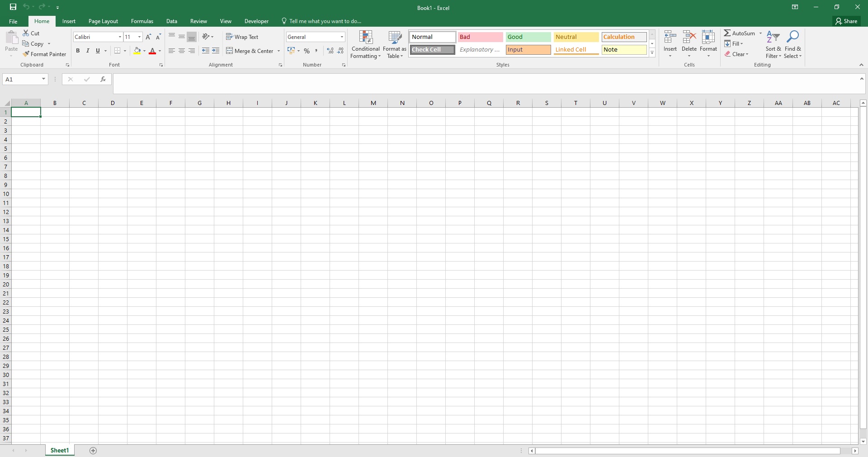
Task: Apply the Good cell style swatch
Action: coord(528,37)
